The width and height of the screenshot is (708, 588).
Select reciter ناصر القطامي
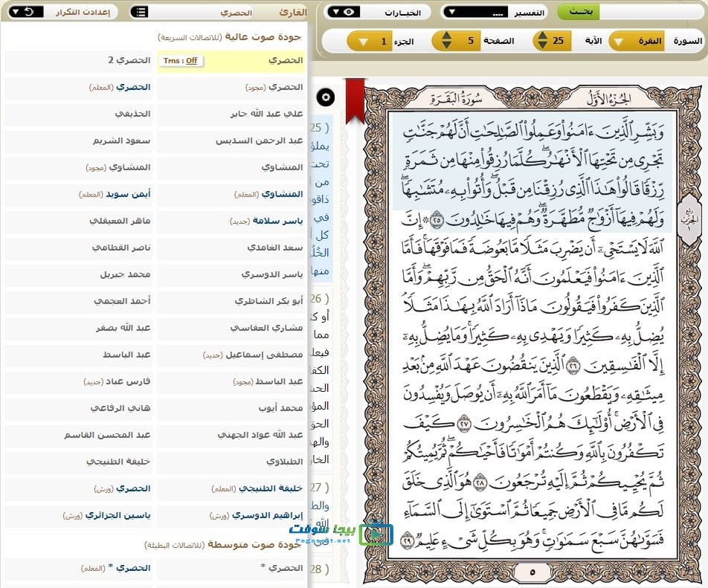click(x=77, y=248)
